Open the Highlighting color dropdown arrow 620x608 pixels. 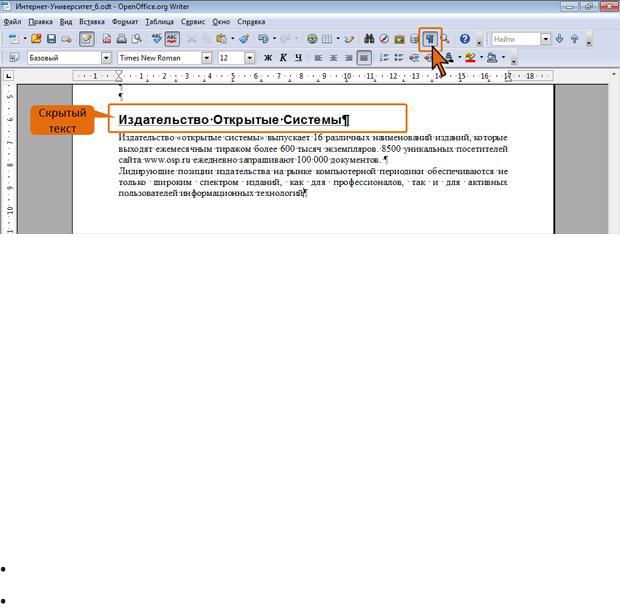tap(481, 58)
